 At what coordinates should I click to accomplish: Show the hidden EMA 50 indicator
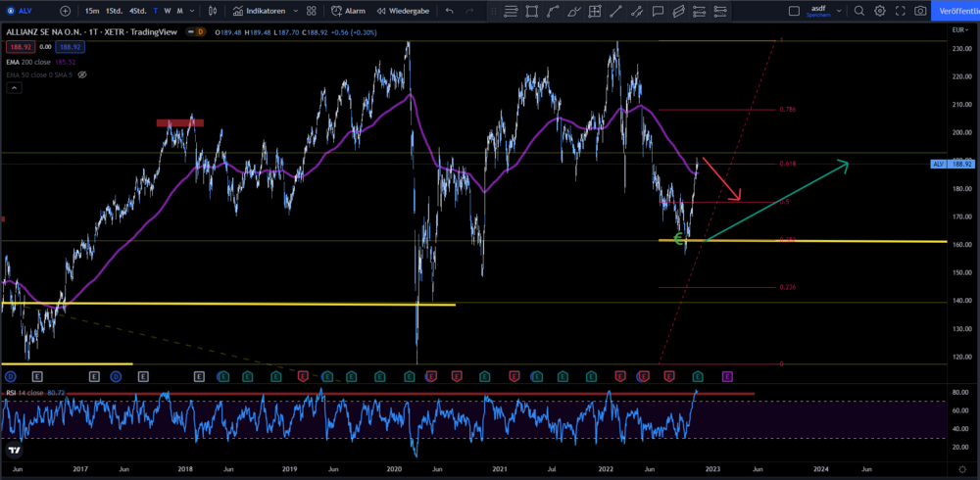(x=82, y=74)
